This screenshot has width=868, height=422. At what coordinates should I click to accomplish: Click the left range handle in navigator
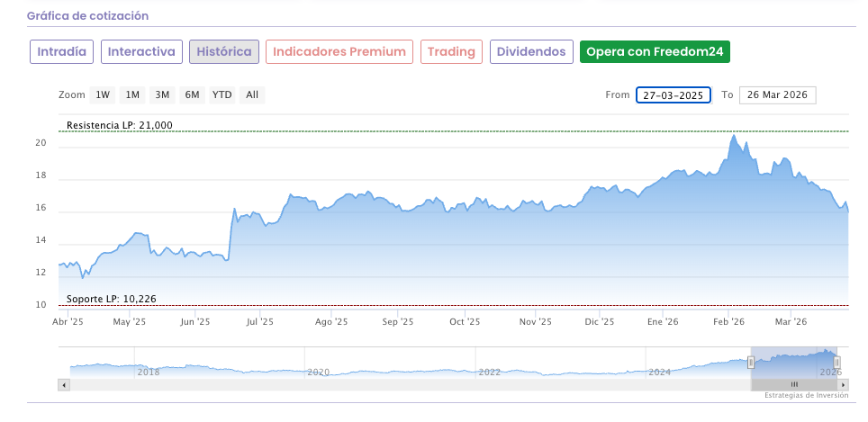coord(751,362)
